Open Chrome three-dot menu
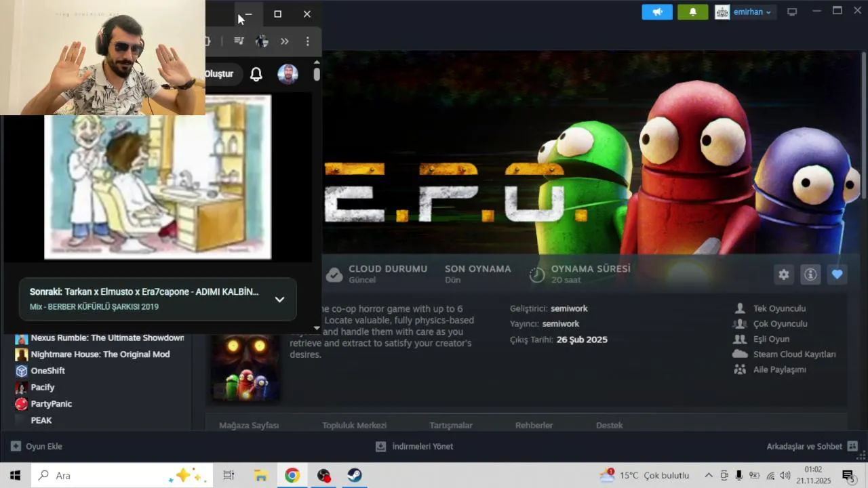868x488 pixels. click(308, 41)
